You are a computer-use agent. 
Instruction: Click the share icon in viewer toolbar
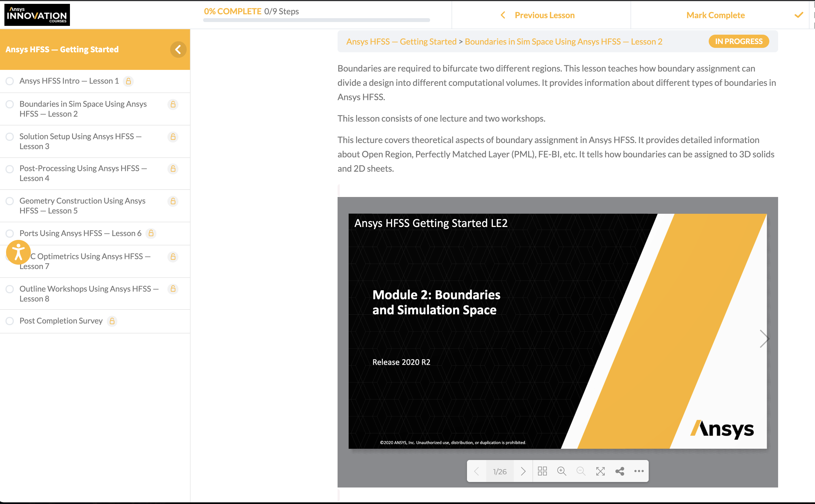point(620,471)
